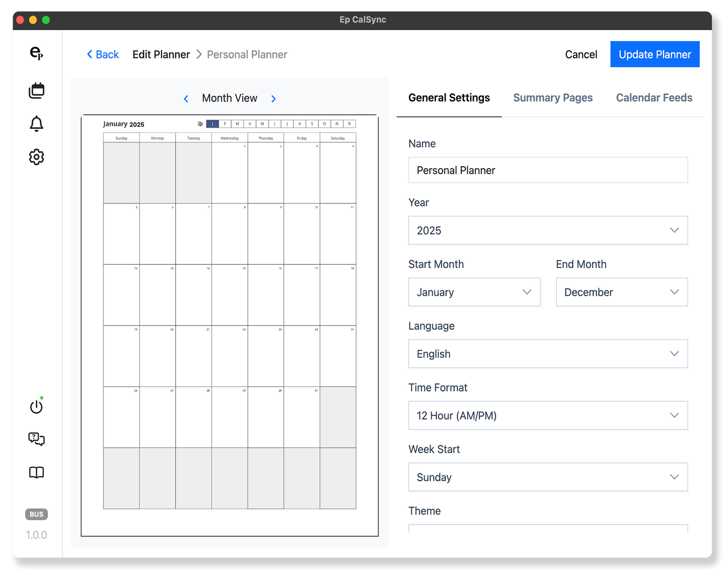728x575 pixels.
Task: Open the Start Month dropdown
Action: [x=474, y=292]
